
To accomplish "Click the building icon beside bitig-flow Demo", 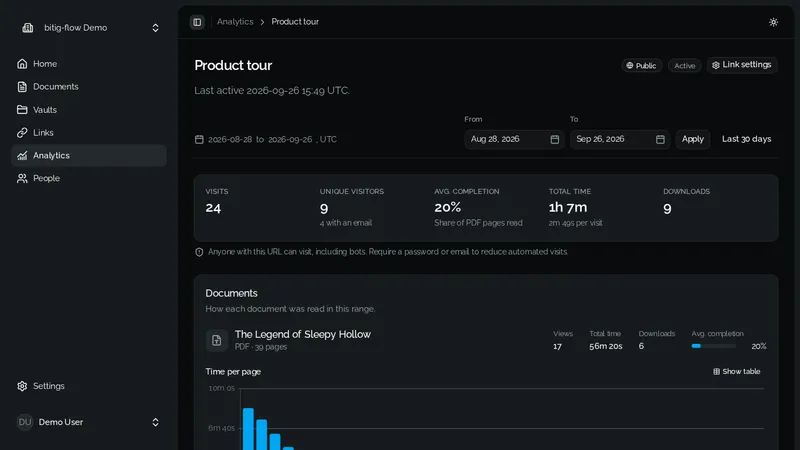I will (28, 28).
